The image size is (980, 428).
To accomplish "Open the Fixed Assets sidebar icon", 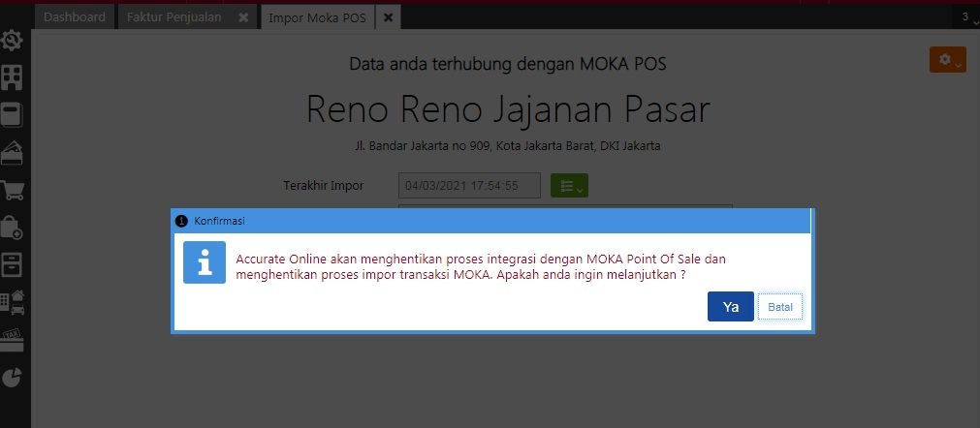I will pos(13,301).
